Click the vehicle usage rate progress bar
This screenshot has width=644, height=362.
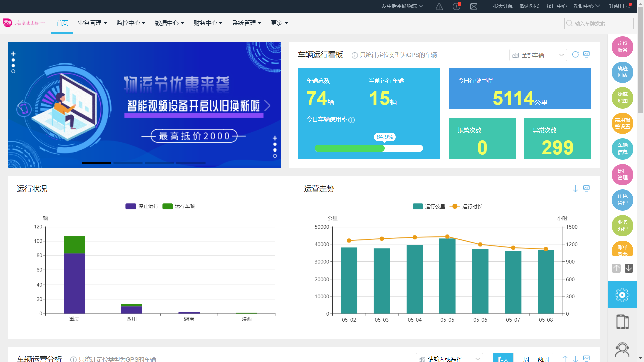coord(368,148)
